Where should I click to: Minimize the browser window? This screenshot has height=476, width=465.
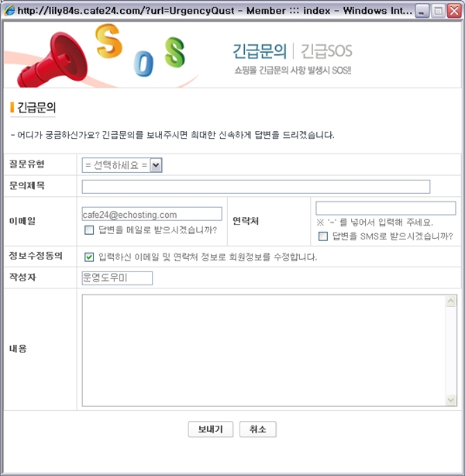pyautogui.click(x=422, y=11)
